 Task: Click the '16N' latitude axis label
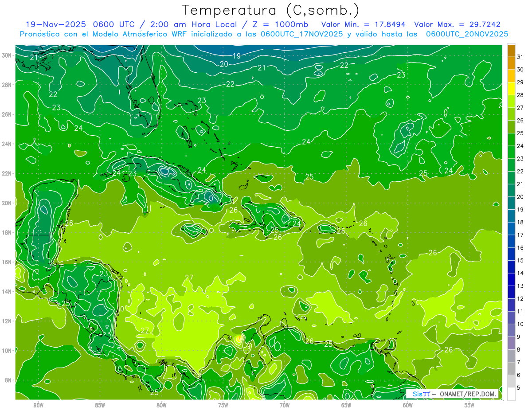point(7,262)
